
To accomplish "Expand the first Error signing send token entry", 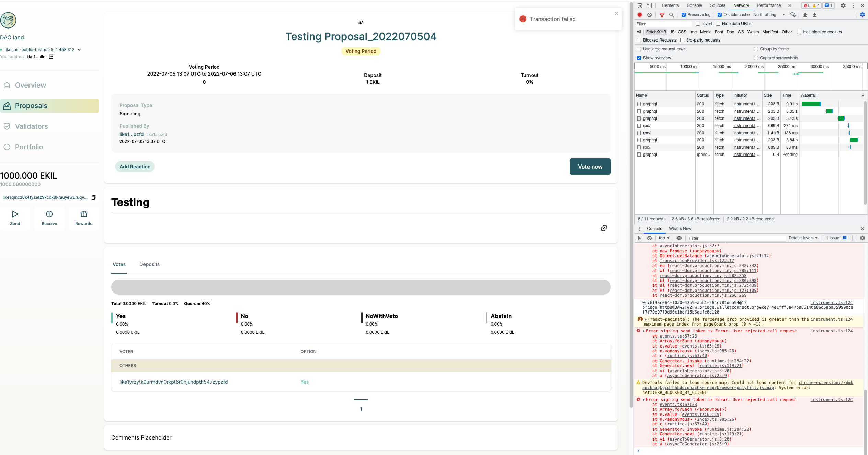I will click(644, 331).
